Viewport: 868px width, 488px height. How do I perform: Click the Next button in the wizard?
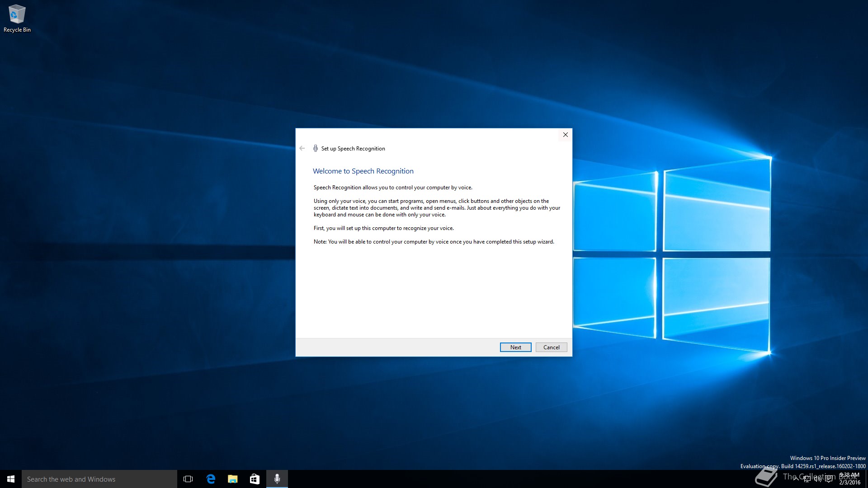point(515,347)
